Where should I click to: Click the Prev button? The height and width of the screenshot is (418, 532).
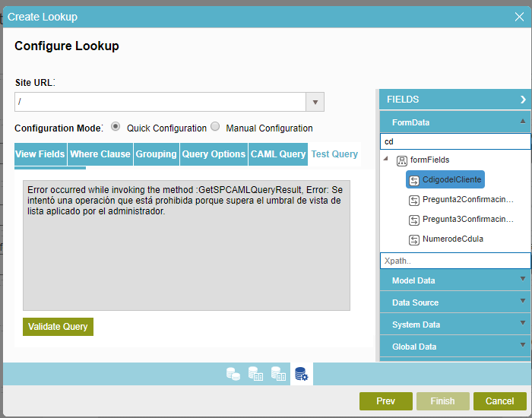point(385,401)
